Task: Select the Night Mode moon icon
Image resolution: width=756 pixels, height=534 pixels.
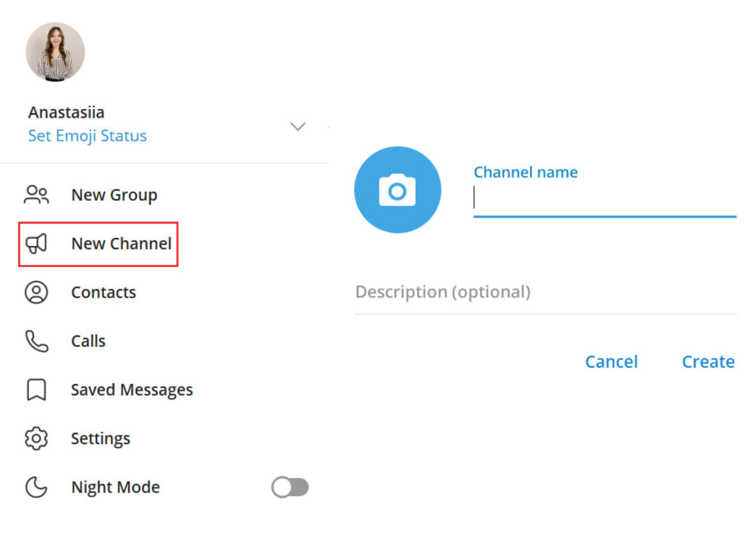Action: [x=35, y=487]
